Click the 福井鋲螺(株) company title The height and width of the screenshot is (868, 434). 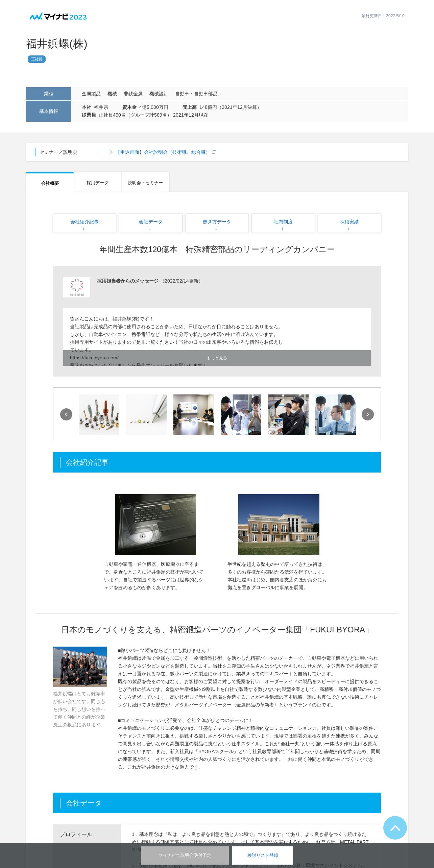57,44
